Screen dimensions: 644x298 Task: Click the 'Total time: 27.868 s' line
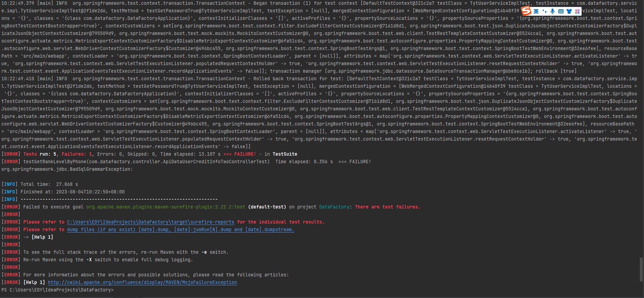[40, 184]
